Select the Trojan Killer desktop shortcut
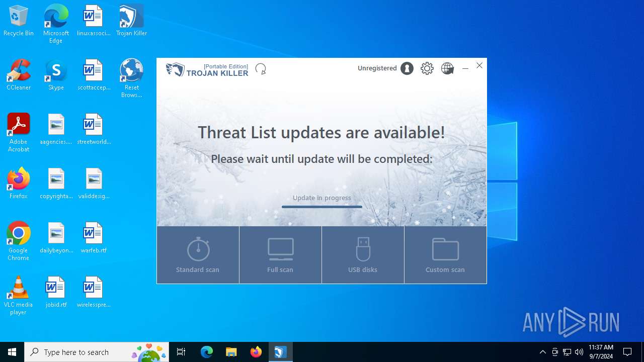 pyautogui.click(x=131, y=21)
